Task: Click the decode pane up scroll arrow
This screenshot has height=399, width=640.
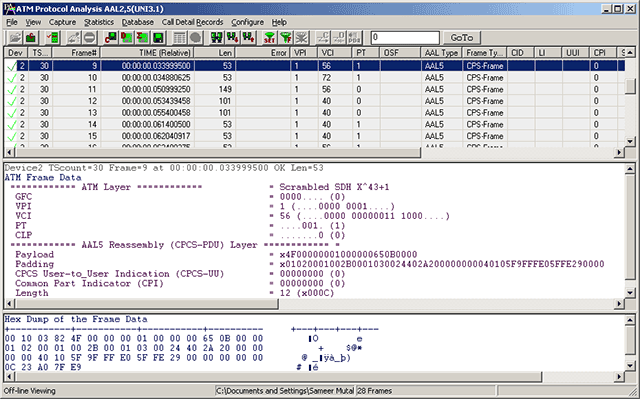Action: 630,168
